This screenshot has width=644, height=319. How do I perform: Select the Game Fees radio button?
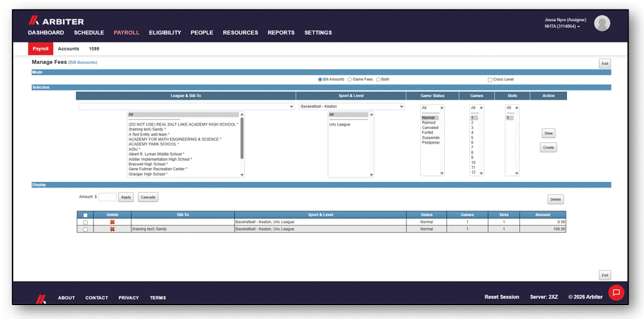349,79
